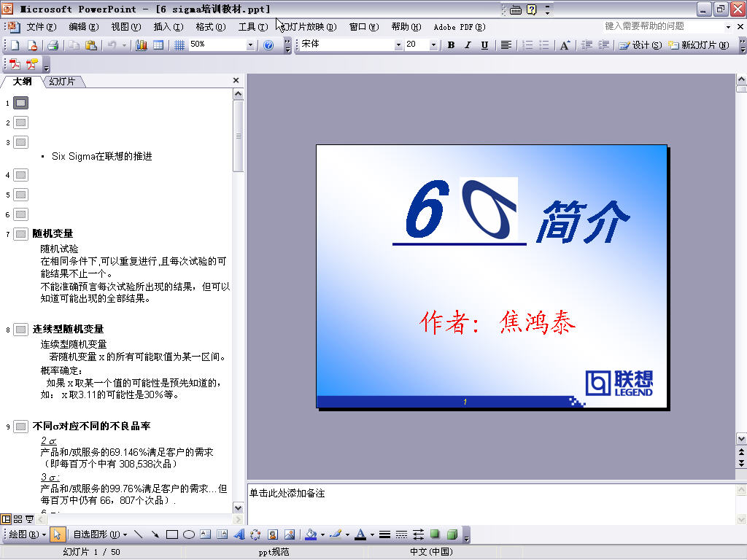The height and width of the screenshot is (560, 747).
Task: Open shadow style icon
Action: click(435, 534)
